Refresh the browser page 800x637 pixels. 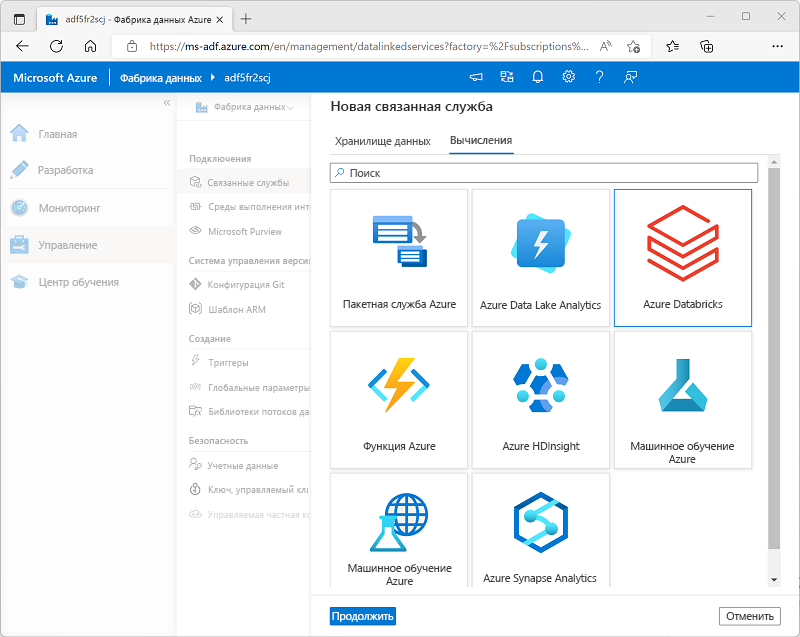pos(56,46)
